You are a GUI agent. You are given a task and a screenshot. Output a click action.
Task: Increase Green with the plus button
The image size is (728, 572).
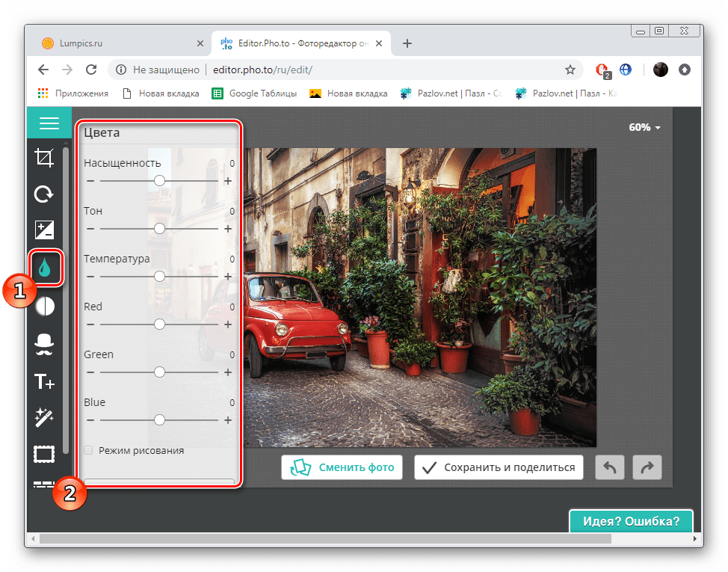click(x=228, y=372)
